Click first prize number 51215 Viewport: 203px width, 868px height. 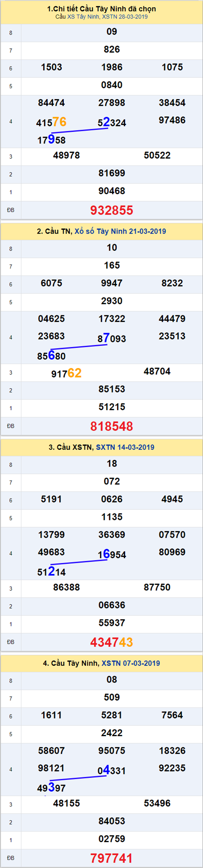point(112,407)
